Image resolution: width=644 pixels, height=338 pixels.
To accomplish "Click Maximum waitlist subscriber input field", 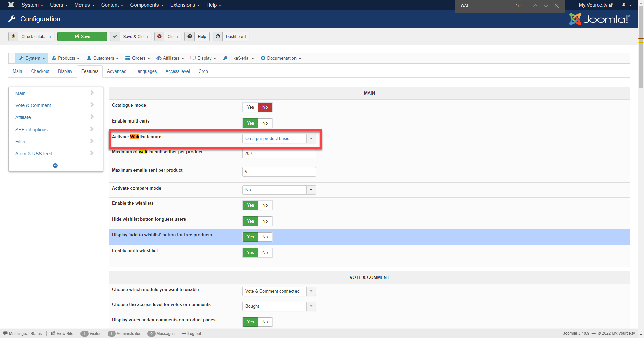I will coord(279,154).
